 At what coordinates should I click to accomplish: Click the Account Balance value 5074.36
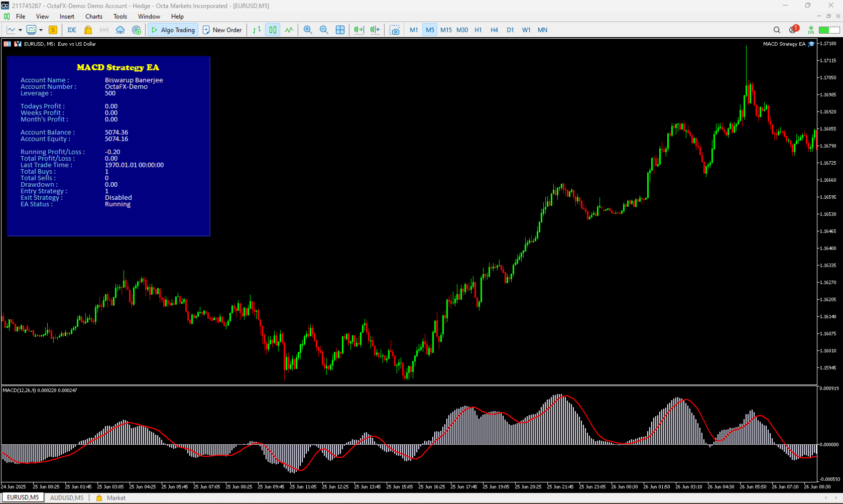[x=116, y=133]
